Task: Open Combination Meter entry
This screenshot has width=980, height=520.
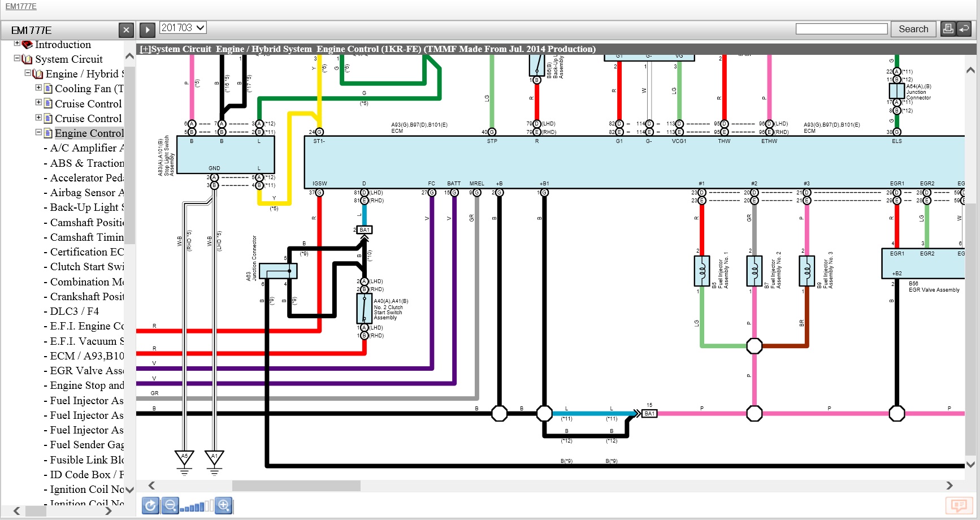Action: (x=87, y=282)
